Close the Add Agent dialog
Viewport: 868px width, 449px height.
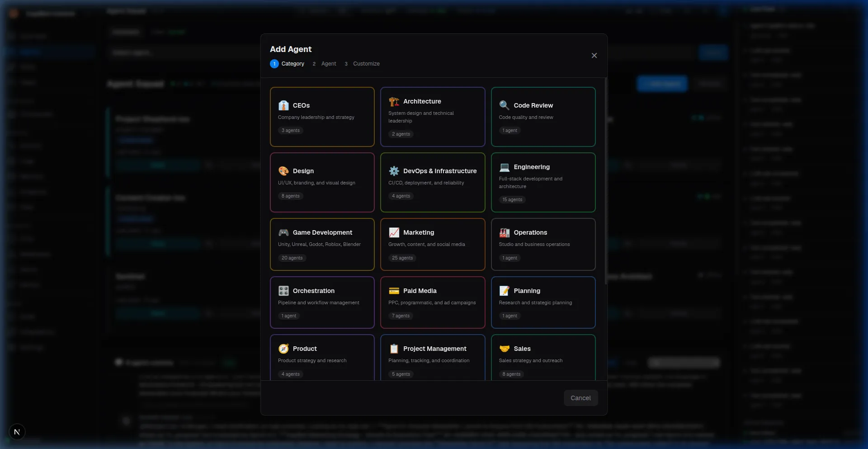594,56
